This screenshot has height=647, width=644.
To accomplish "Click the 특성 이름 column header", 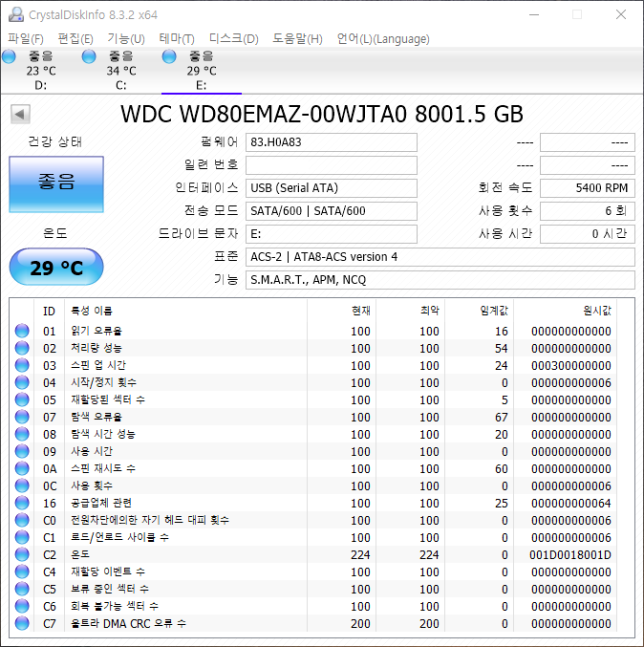I will click(x=185, y=311).
